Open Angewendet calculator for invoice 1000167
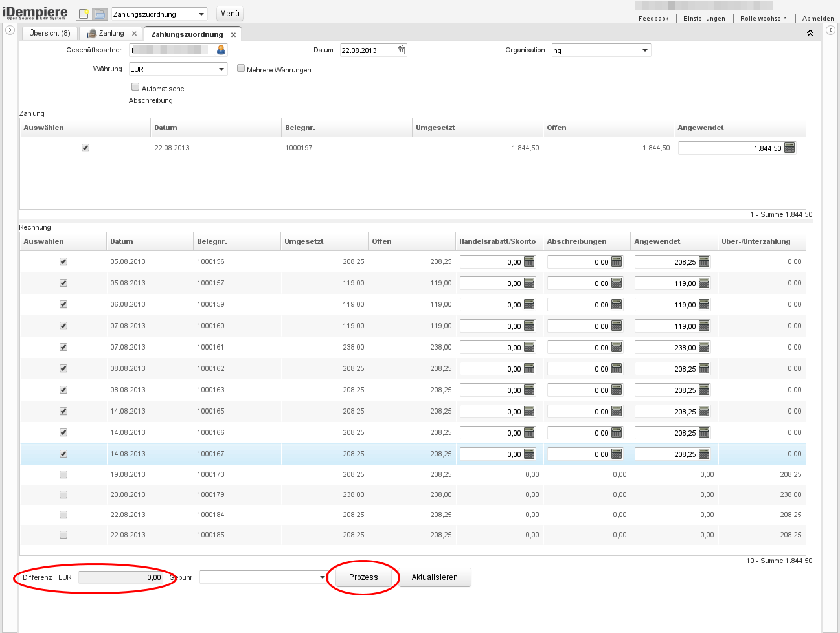Viewport: 840px width, 633px height. [x=704, y=454]
